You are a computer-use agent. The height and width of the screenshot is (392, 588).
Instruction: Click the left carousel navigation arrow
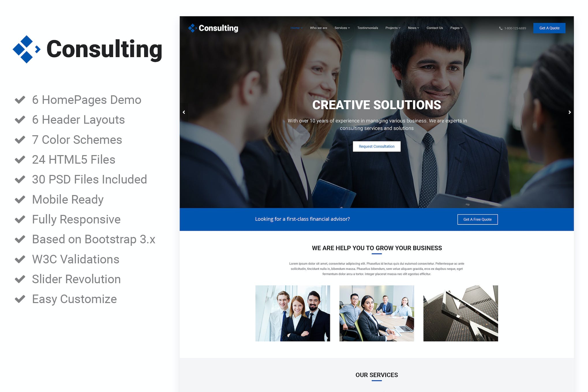pos(184,113)
